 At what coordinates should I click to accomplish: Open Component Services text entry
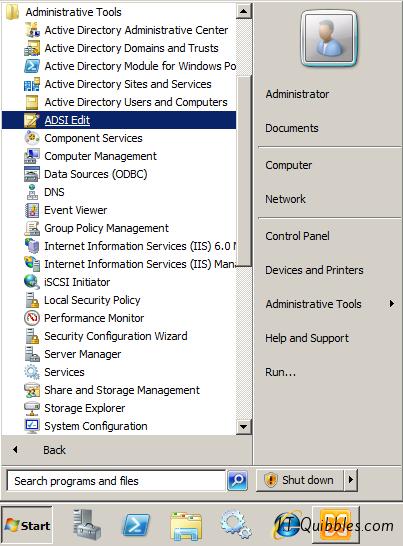point(93,138)
